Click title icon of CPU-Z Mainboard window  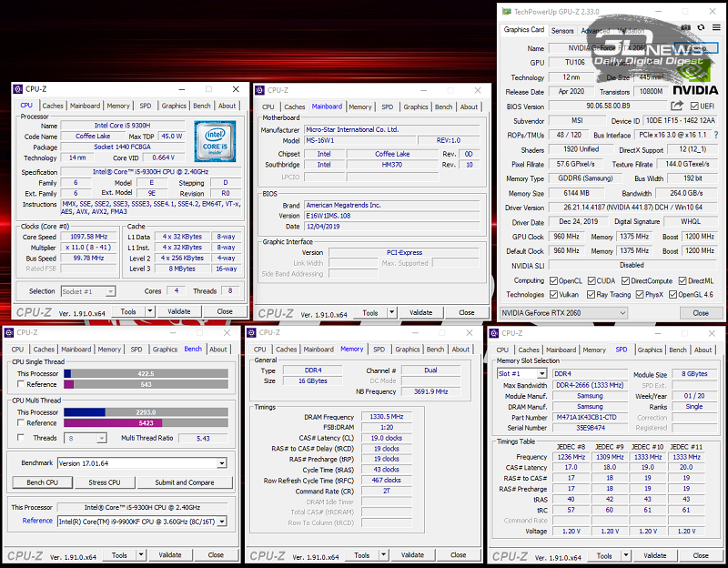260,90
